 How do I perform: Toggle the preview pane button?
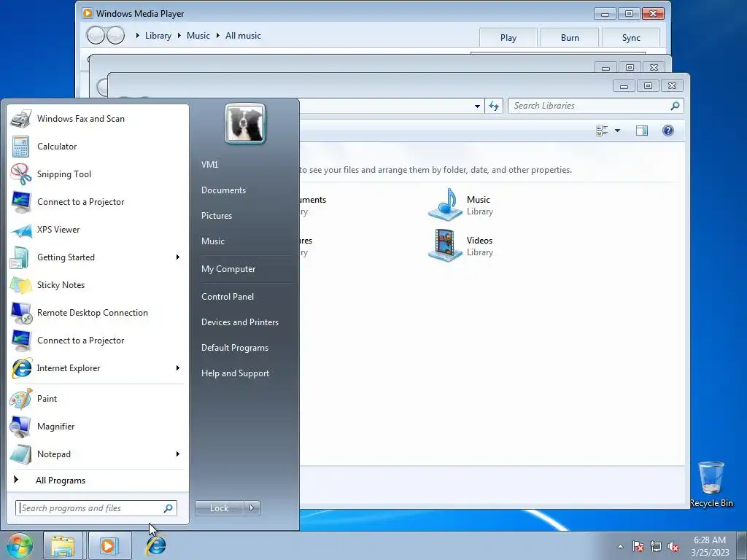pyautogui.click(x=642, y=131)
